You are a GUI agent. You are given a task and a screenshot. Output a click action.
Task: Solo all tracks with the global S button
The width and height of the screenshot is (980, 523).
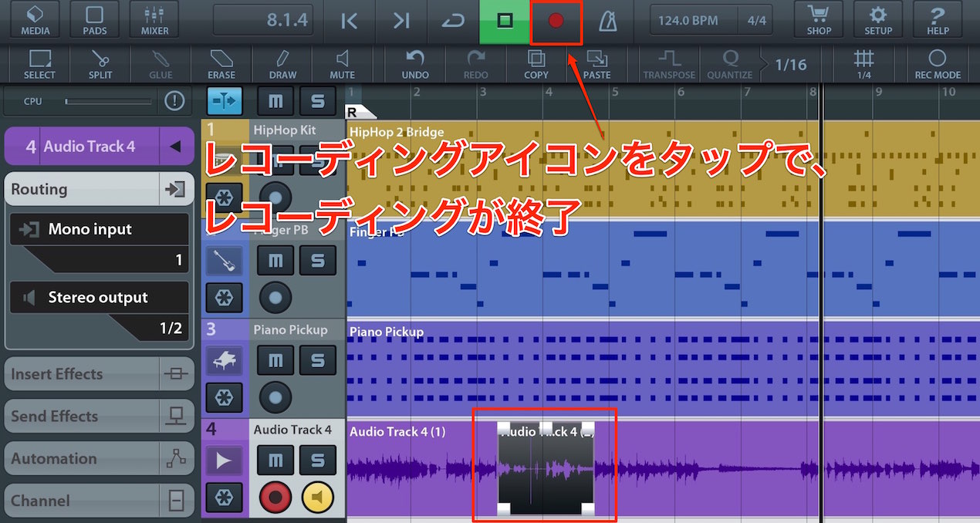(x=318, y=101)
